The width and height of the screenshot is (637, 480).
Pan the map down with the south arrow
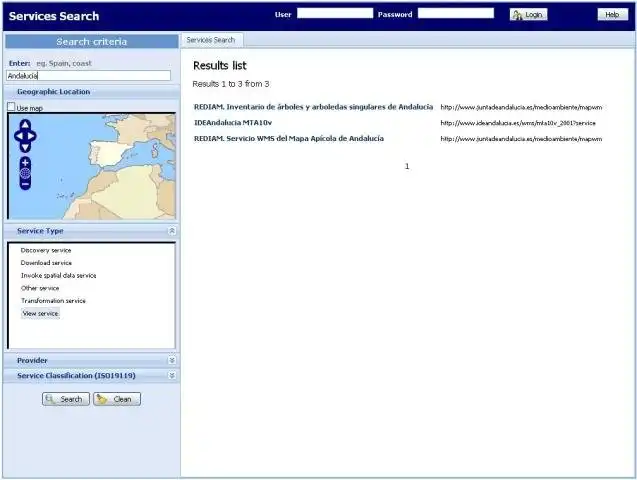point(25,147)
